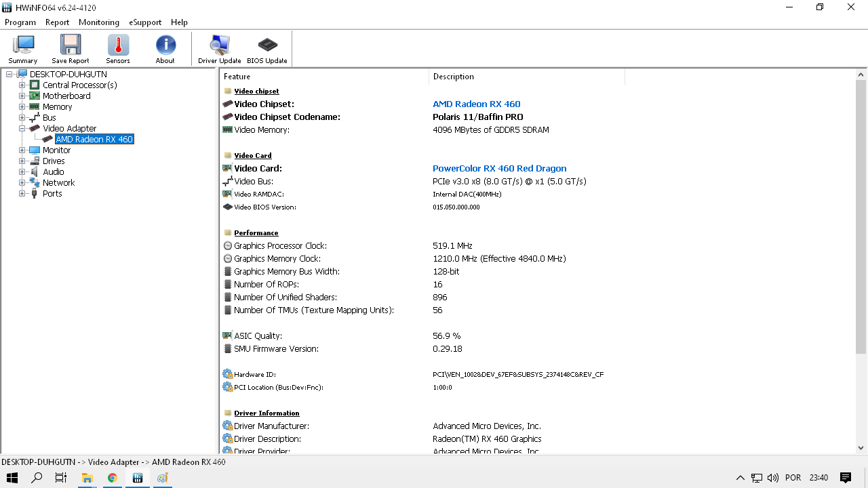Screen dimensions: 868x488
Task: Click the vertical scrollbar thumb
Action: pos(861,217)
